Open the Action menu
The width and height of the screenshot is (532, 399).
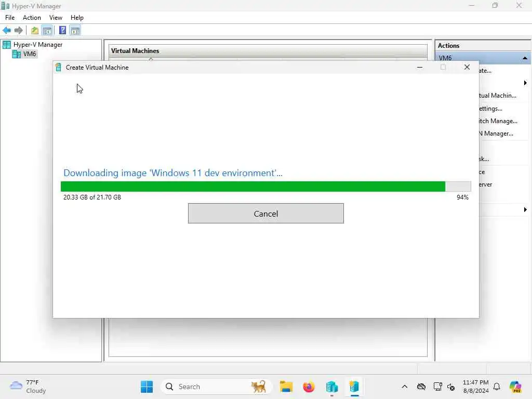(x=32, y=18)
